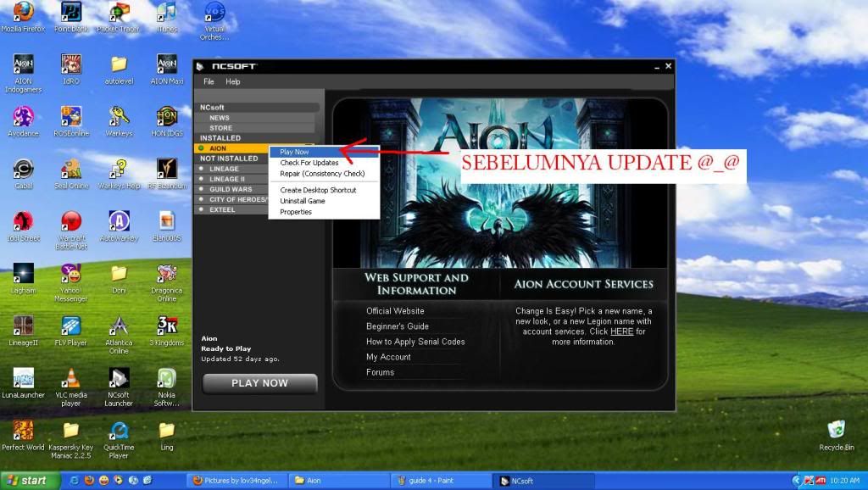
Task: Open Windows Start menu
Action: coord(30,481)
